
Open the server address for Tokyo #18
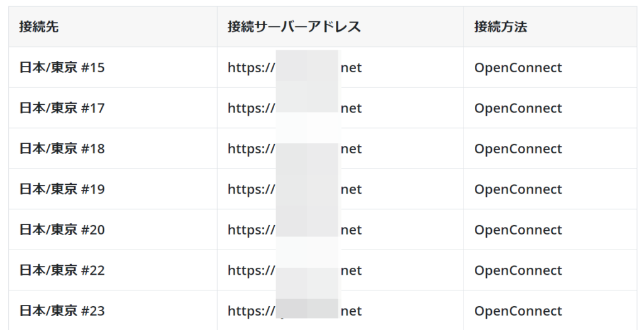tap(295, 148)
